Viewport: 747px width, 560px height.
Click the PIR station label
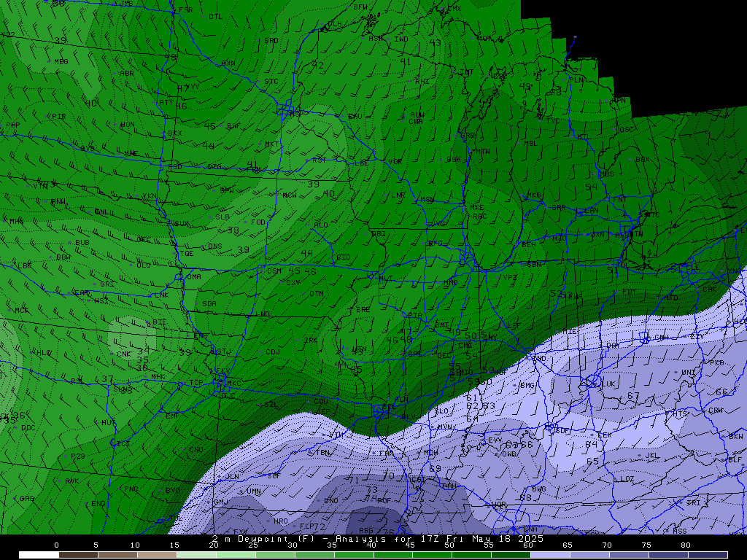[58, 117]
